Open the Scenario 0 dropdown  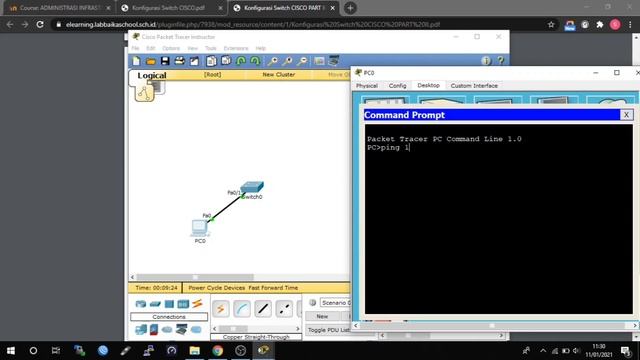(335, 303)
